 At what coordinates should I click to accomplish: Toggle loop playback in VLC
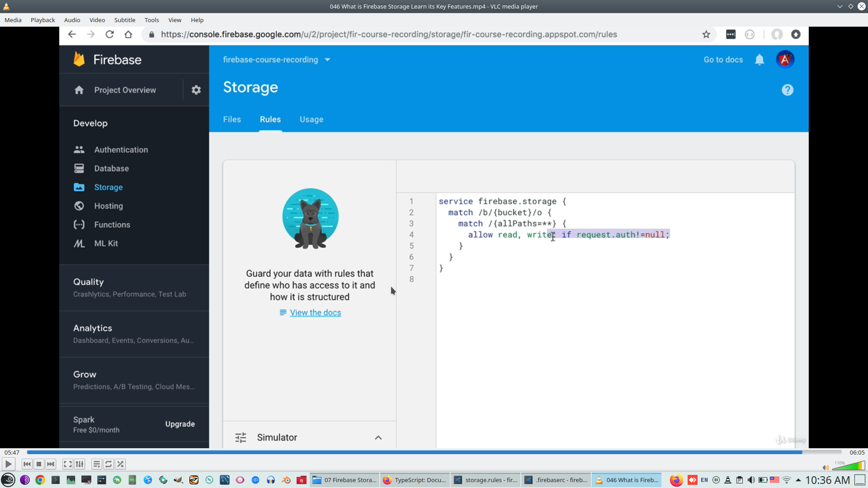pos(108,464)
